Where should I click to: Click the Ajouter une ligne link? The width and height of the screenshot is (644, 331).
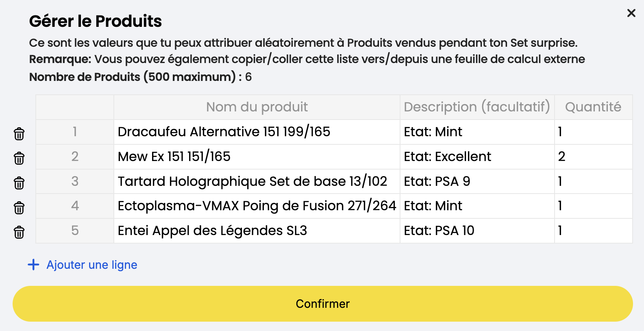92,265
